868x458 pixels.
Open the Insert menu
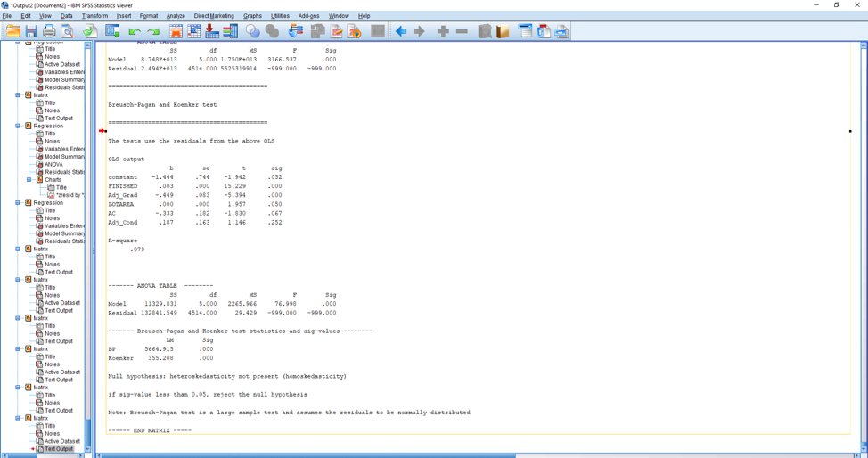[x=124, y=16]
